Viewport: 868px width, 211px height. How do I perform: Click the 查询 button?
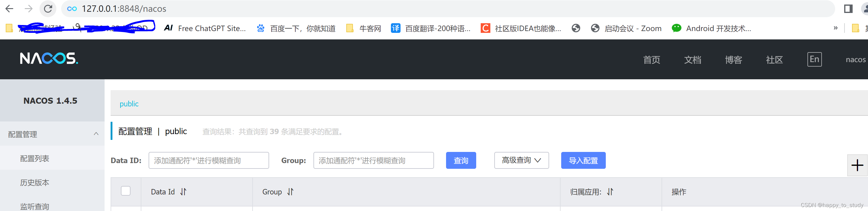tap(461, 160)
